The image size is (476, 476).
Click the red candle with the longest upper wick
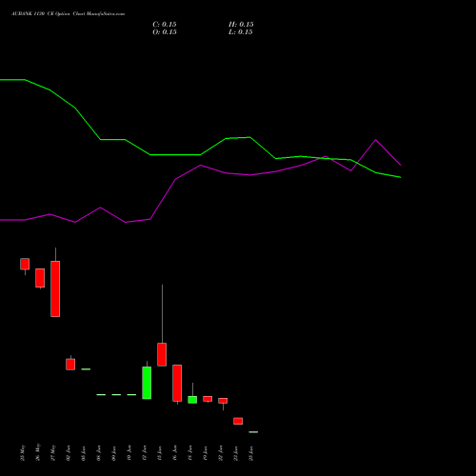coord(162,354)
